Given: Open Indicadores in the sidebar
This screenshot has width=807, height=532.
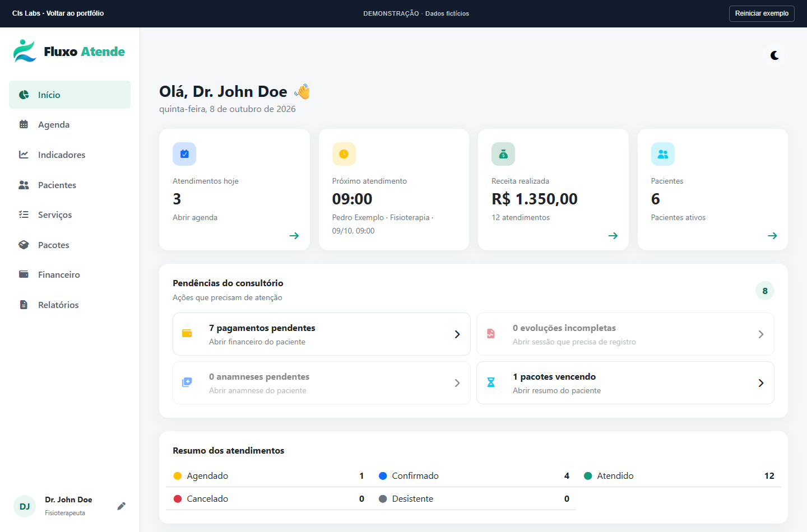Looking at the screenshot, I should click(x=69, y=155).
